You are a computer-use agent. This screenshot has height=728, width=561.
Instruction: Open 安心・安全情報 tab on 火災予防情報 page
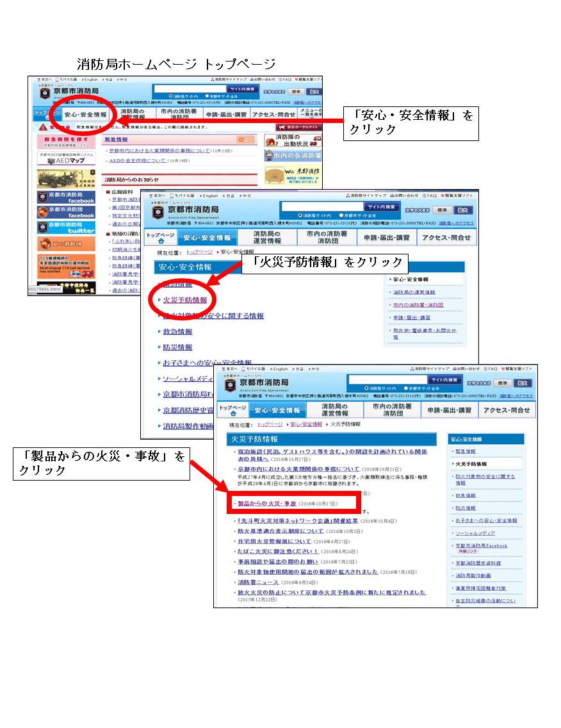coord(277,410)
